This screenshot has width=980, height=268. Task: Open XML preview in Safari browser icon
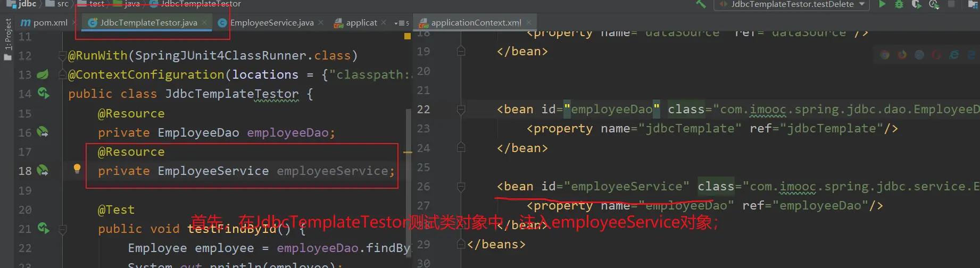click(x=919, y=55)
